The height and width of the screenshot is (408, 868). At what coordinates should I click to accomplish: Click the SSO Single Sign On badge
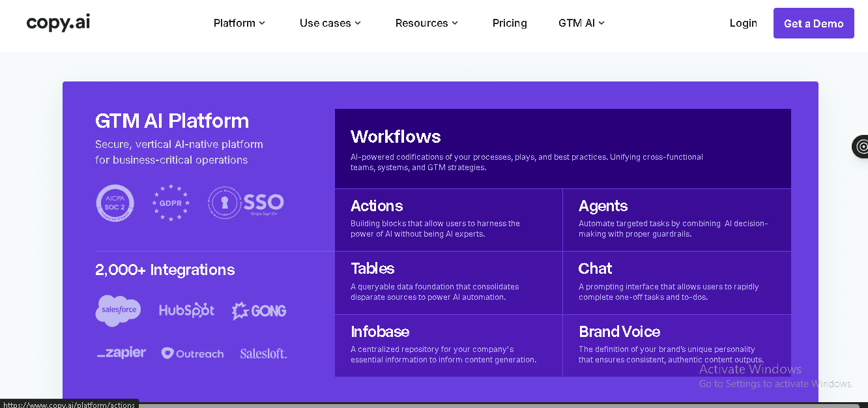point(246,203)
